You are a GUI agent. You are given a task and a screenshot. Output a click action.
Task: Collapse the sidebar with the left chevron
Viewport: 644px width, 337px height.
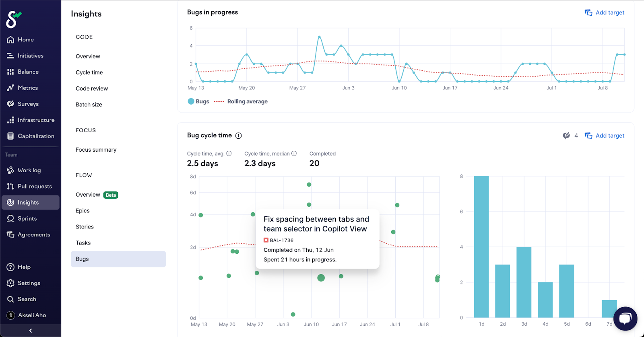(x=31, y=331)
